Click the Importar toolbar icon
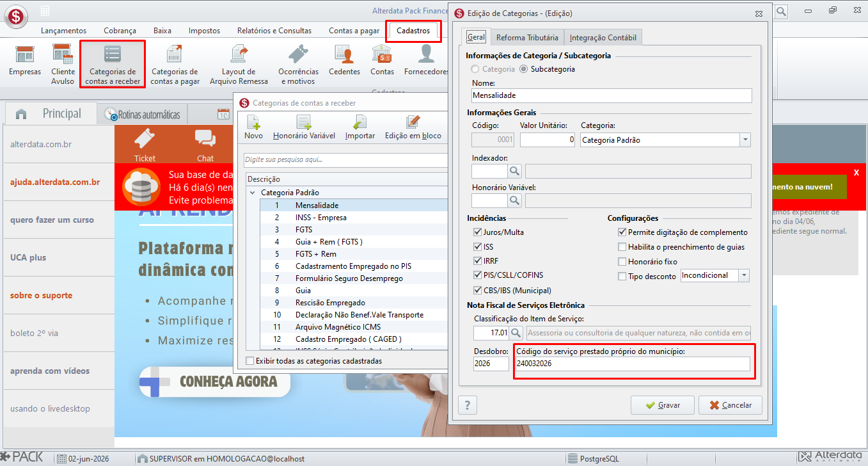Screen dimensions: 868x466 click(360, 127)
